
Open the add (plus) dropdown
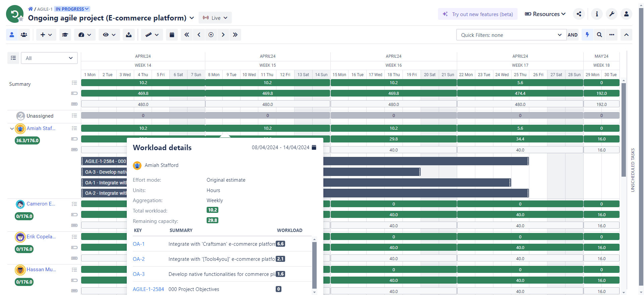46,35
